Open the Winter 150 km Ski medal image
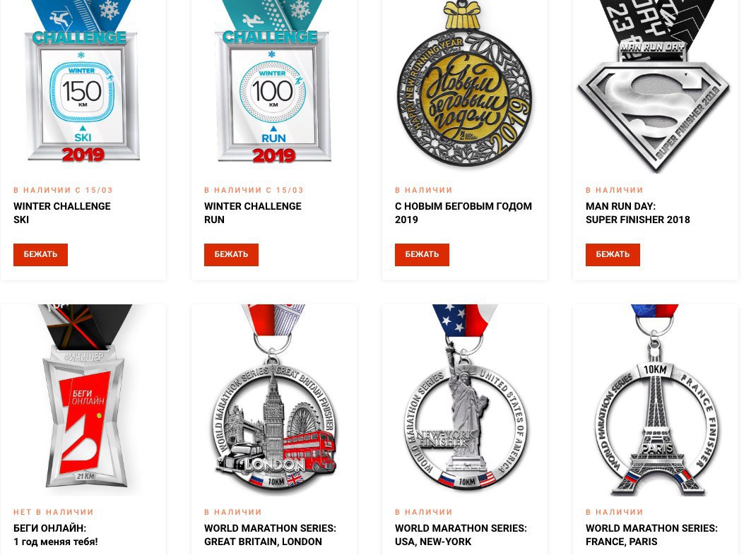 tap(83, 84)
